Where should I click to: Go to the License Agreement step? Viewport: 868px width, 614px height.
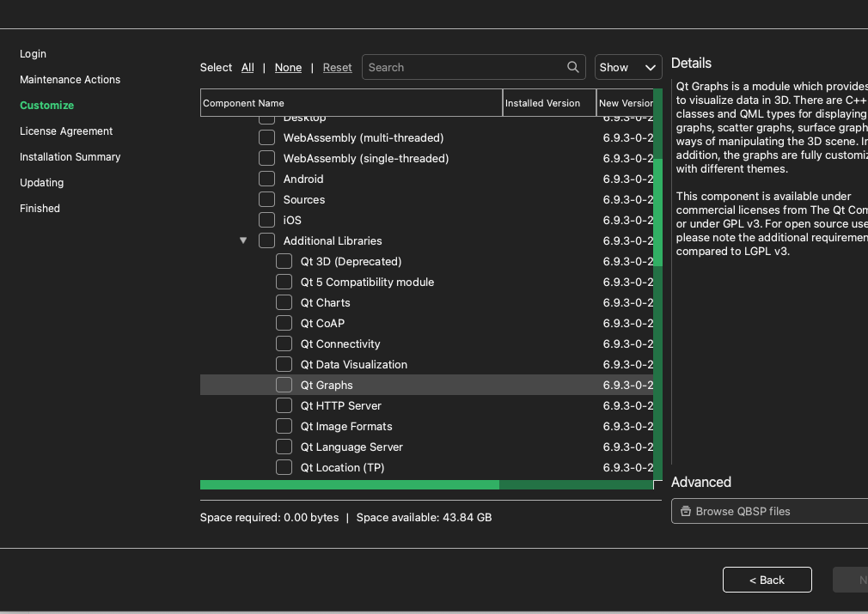(66, 131)
